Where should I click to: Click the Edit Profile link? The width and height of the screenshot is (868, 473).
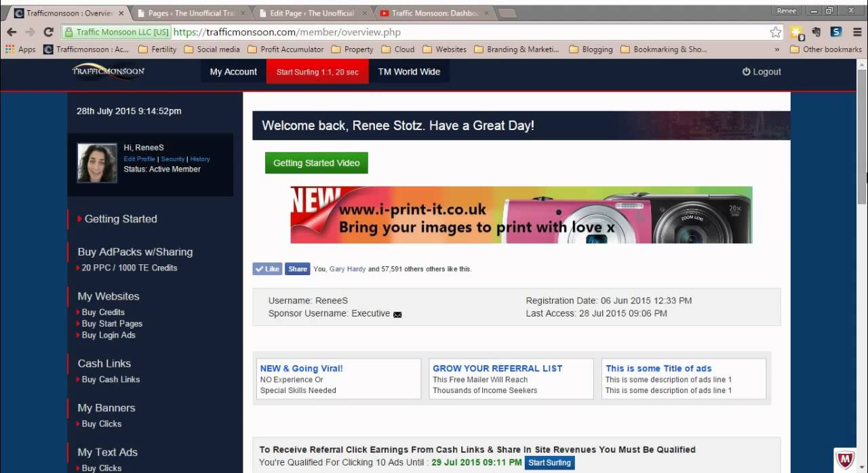[x=139, y=159]
